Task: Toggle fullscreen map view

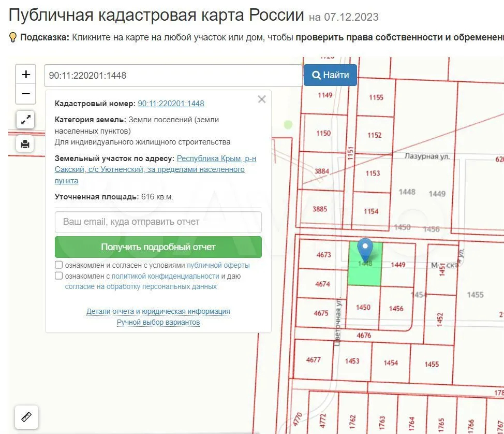Action: [25, 120]
